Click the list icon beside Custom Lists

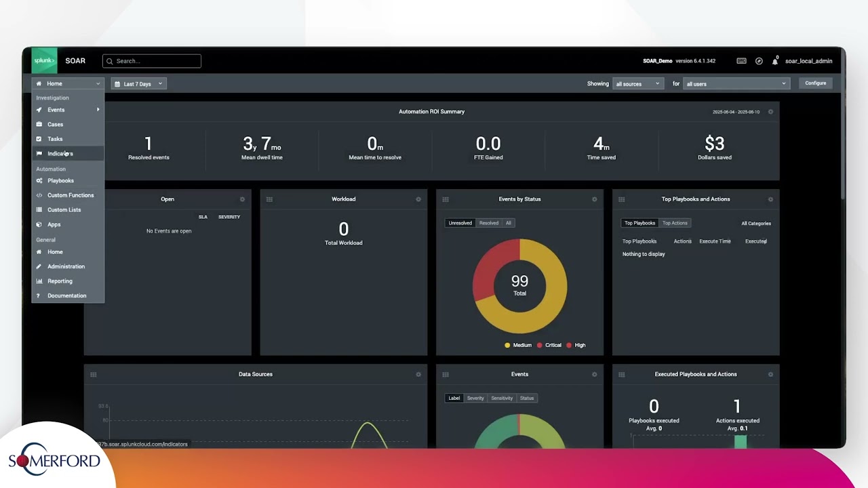(39, 210)
